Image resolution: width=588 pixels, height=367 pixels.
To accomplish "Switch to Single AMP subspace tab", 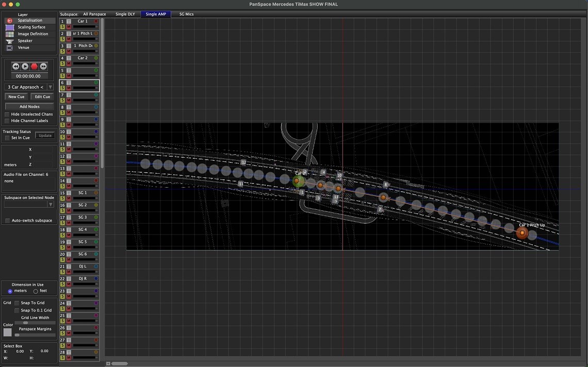I will point(156,14).
